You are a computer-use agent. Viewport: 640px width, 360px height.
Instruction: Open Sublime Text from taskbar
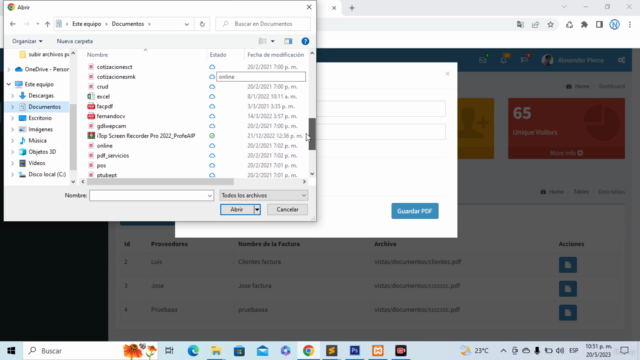click(331, 351)
